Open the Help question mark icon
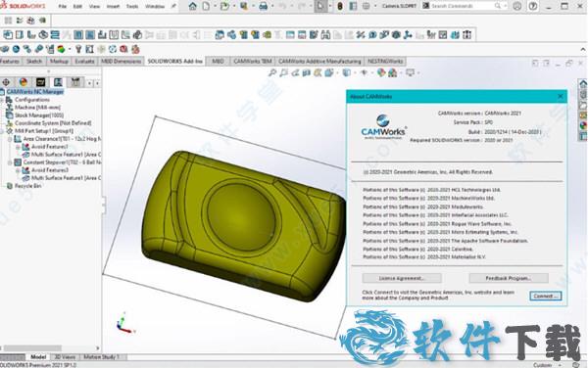Image resolution: width=588 pixels, height=368 pixels. (533, 6)
